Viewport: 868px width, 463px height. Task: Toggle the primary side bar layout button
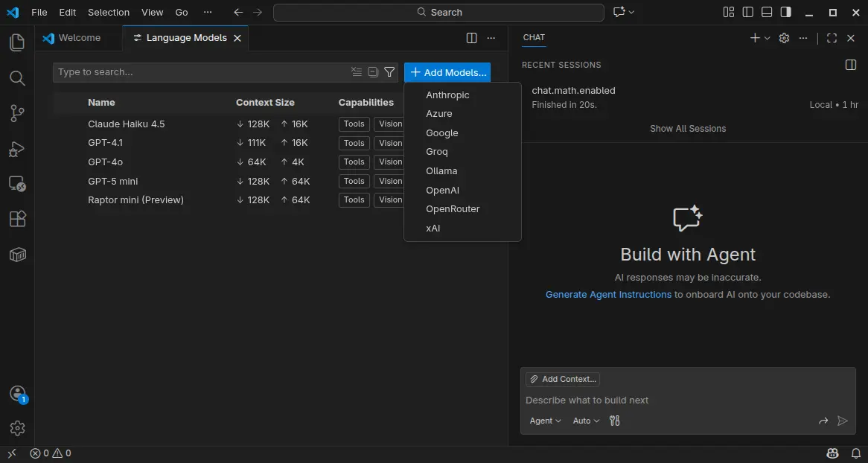pos(747,12)
